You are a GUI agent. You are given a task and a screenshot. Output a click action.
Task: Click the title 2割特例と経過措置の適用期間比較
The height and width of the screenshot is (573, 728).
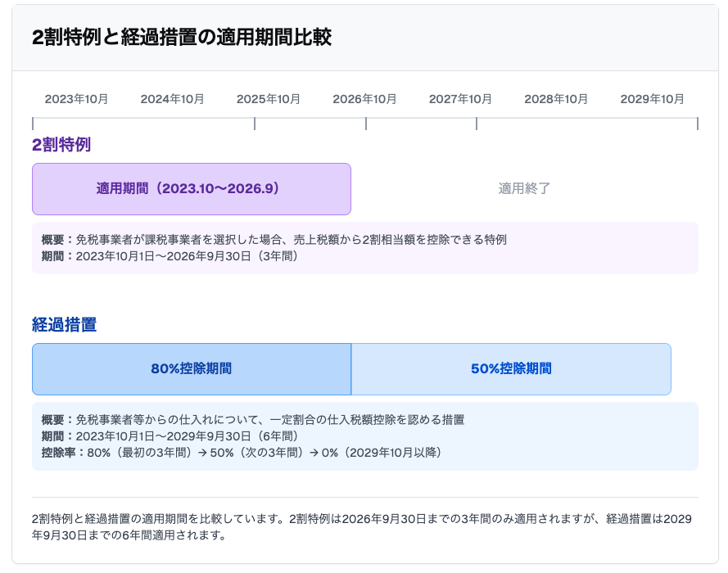pos(182,38)
